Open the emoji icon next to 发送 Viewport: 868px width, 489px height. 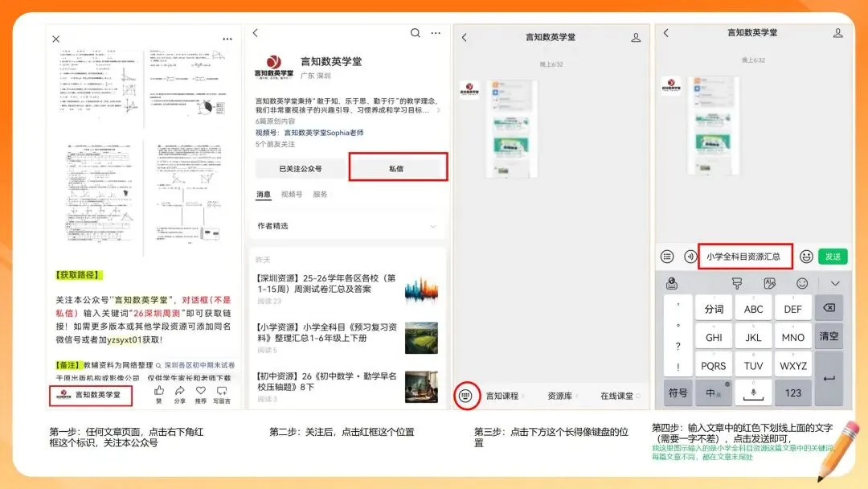pos(806,257)
